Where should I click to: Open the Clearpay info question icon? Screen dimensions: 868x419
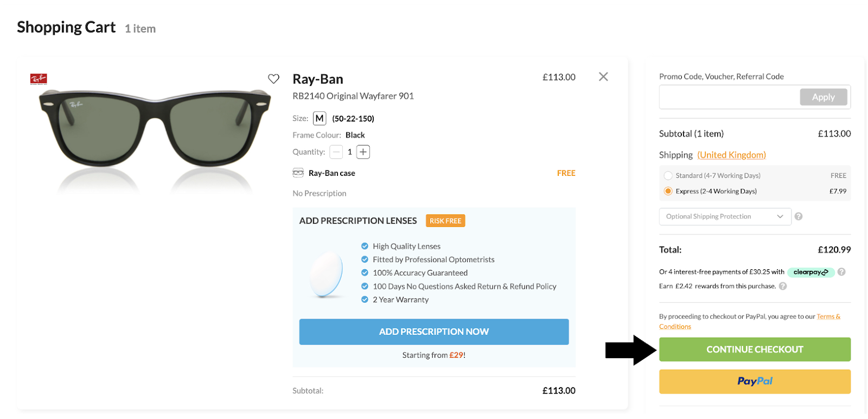(841, 272)
